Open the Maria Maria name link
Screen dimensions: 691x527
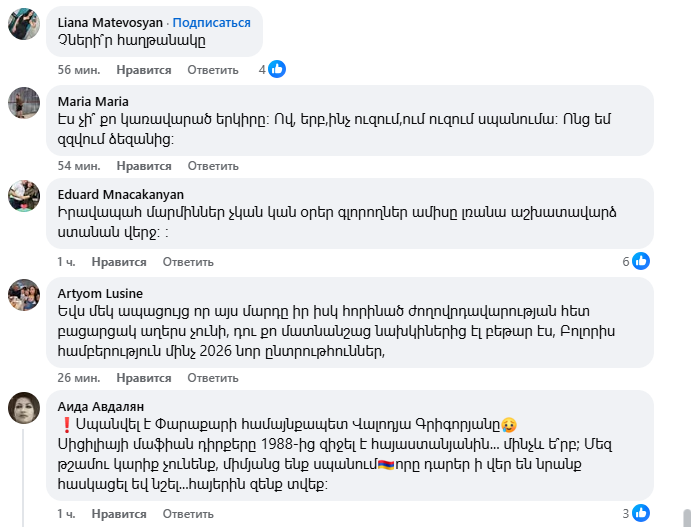click(93, 101)
